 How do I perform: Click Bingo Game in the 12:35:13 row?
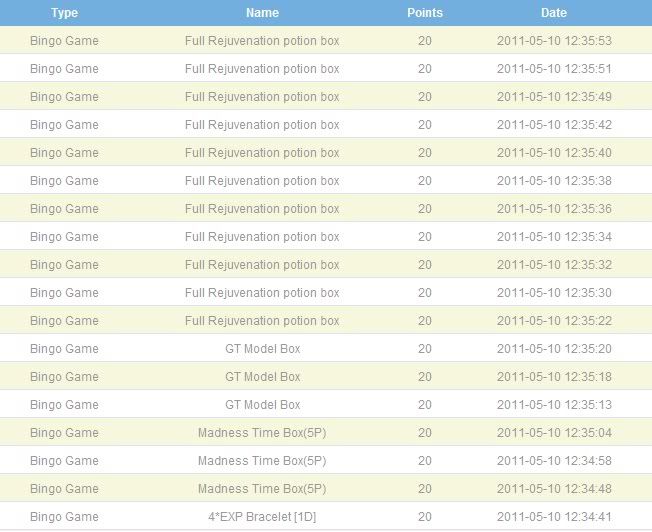point(64,405)
